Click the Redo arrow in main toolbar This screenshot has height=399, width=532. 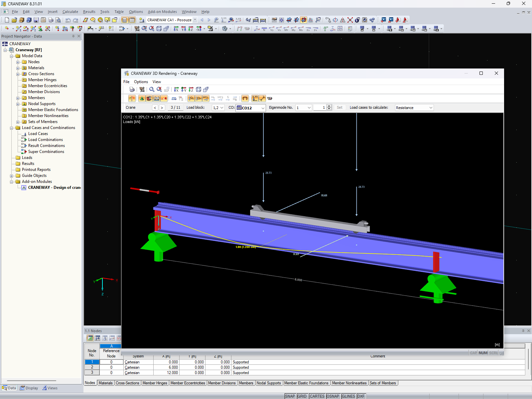pyautogui.click(x=75, y=20)
